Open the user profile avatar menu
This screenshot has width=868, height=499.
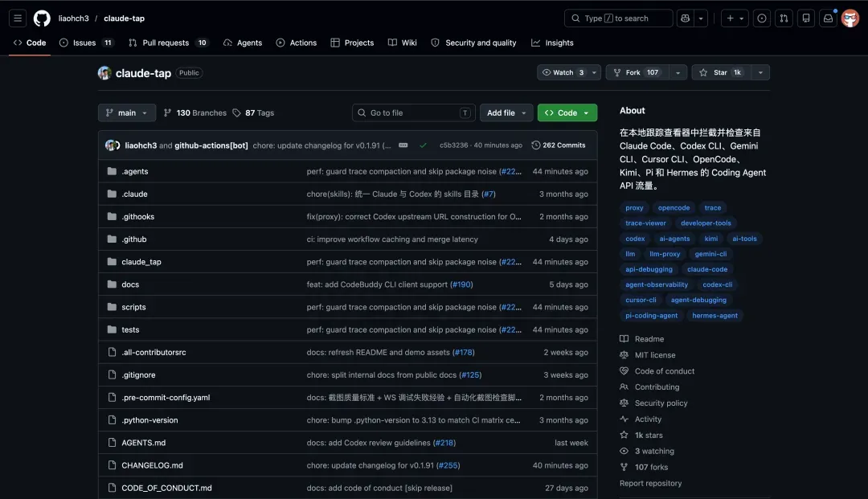(850, 18)
